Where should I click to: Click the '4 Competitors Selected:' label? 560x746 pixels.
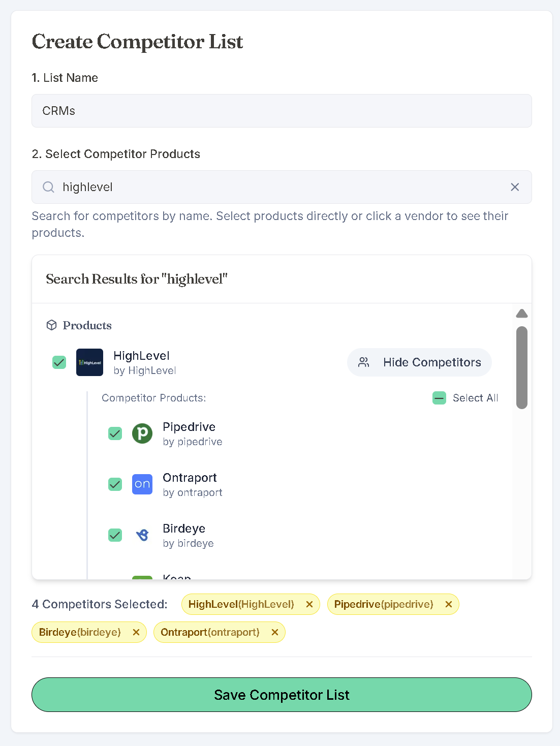coord(100,604)
